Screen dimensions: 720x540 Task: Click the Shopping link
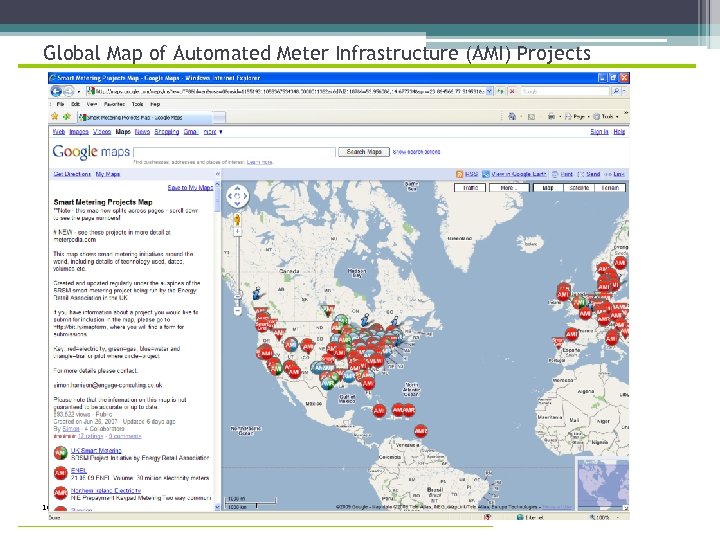tap(167, 132)
